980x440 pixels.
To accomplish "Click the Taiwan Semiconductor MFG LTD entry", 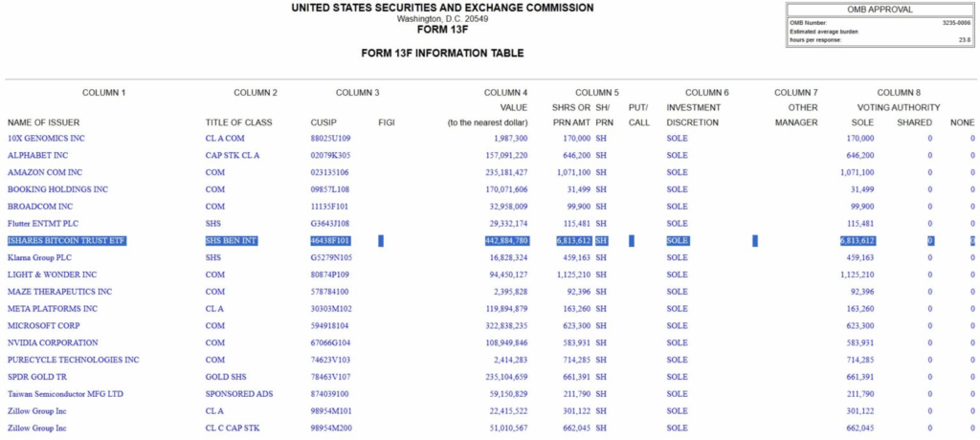I will tap(65, 394).
